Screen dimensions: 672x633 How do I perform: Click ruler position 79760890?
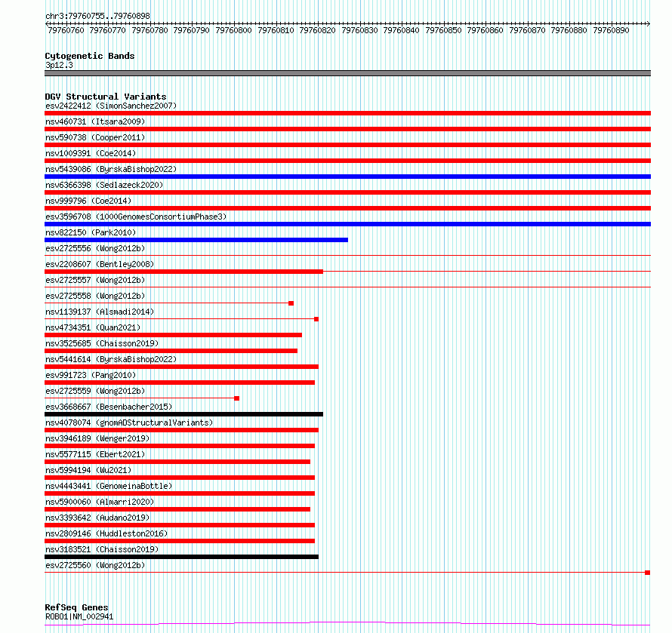click(611, 30)
